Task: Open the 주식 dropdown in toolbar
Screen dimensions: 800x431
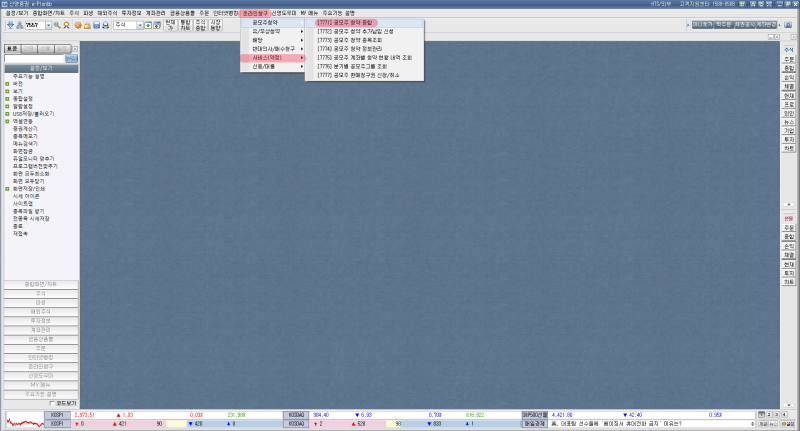Action: tap(139, 25)
